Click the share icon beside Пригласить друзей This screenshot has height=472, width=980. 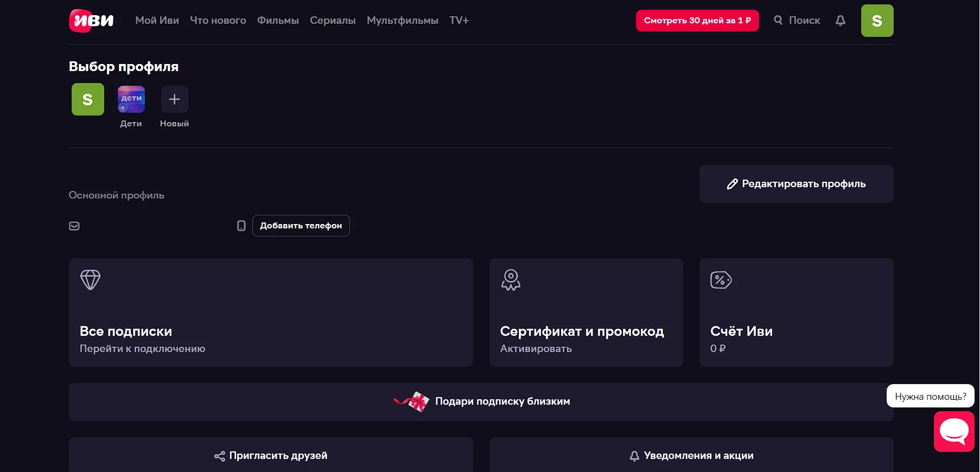tap(220, 456)
